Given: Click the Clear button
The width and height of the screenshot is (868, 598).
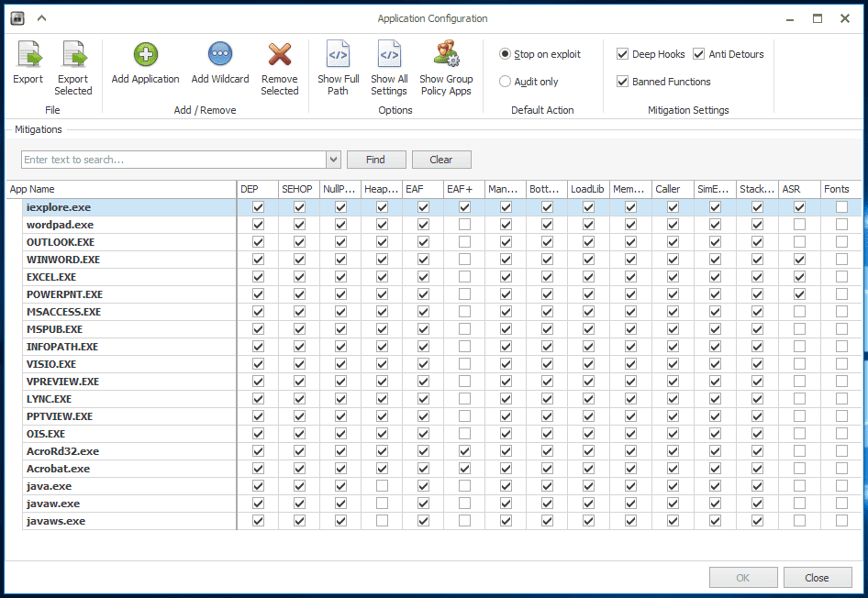Looking at the screenshot, I should coord(441,160).
